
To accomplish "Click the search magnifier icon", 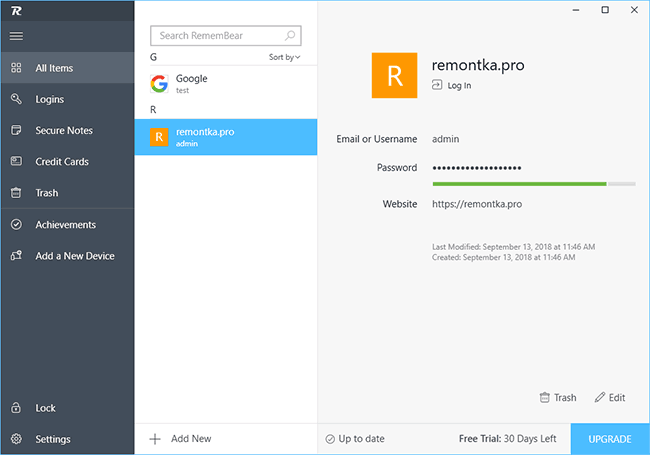I will (290, 36).
